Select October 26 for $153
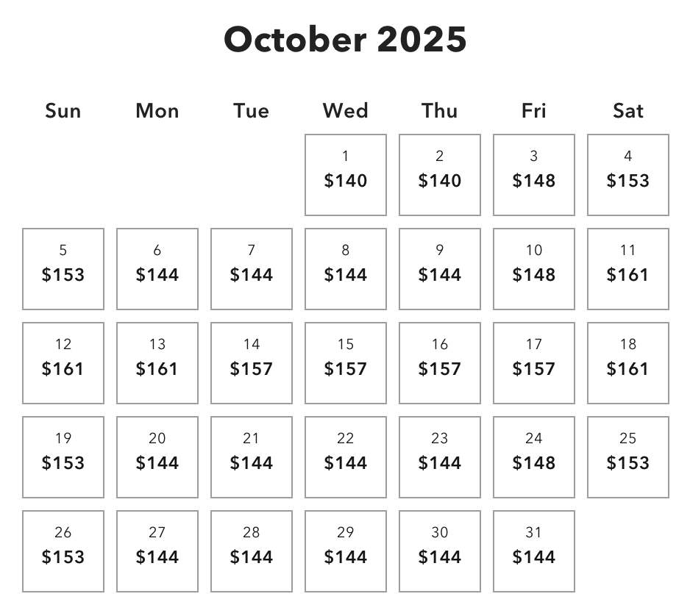 point(63,551)
